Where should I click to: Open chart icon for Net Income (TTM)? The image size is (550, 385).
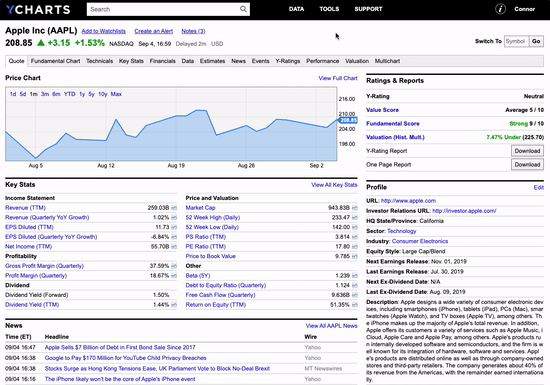click(174, 247)
